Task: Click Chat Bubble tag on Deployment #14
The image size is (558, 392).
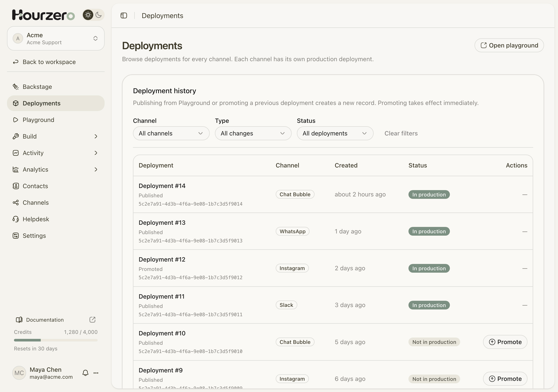Action: 295,194
